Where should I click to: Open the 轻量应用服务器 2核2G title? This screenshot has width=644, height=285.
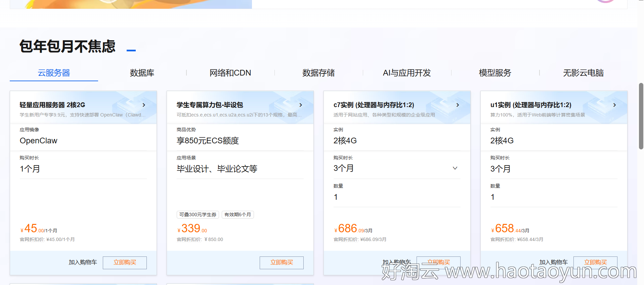52,105
